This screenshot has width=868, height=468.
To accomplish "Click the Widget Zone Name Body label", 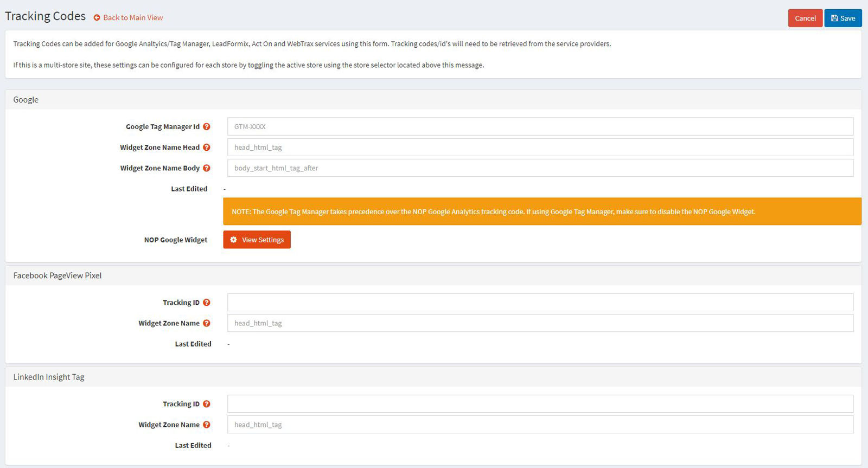I will point(160,168).
